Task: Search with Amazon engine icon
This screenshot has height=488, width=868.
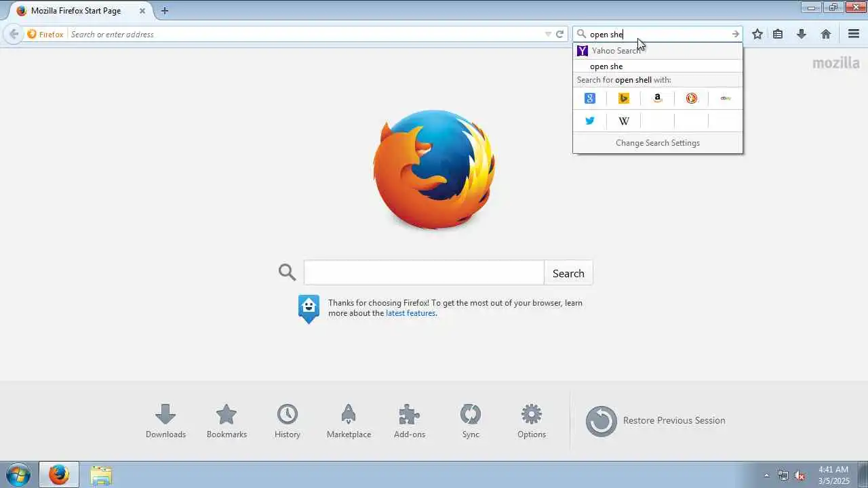Action: 658,98
